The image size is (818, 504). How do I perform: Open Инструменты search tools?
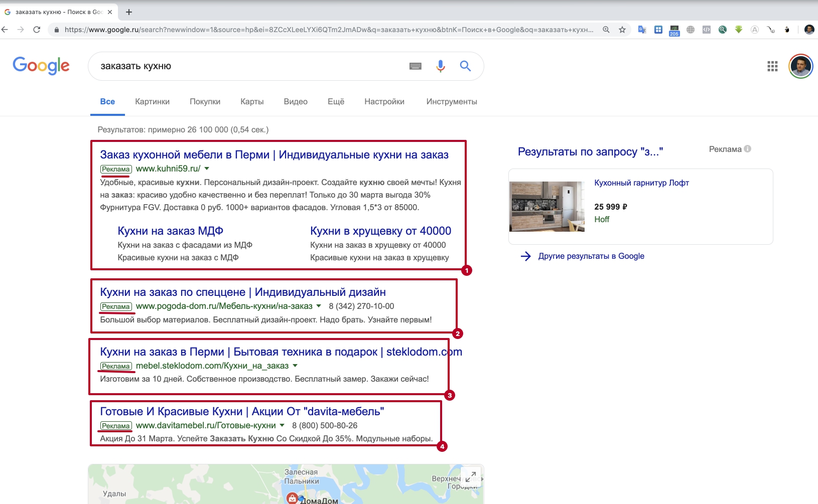click(452, 102)
